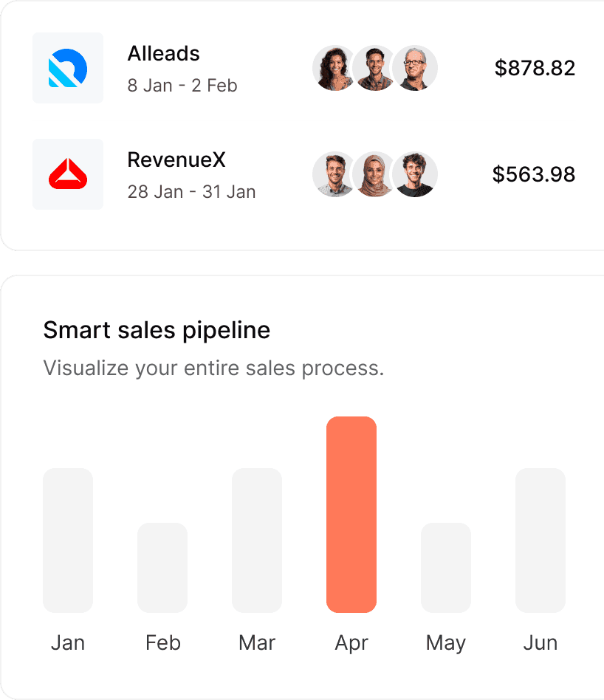This screenshot has width=604, height=700.
Task: Select the first man avatar in RevenueX row
Action: [x=334, y=174]
